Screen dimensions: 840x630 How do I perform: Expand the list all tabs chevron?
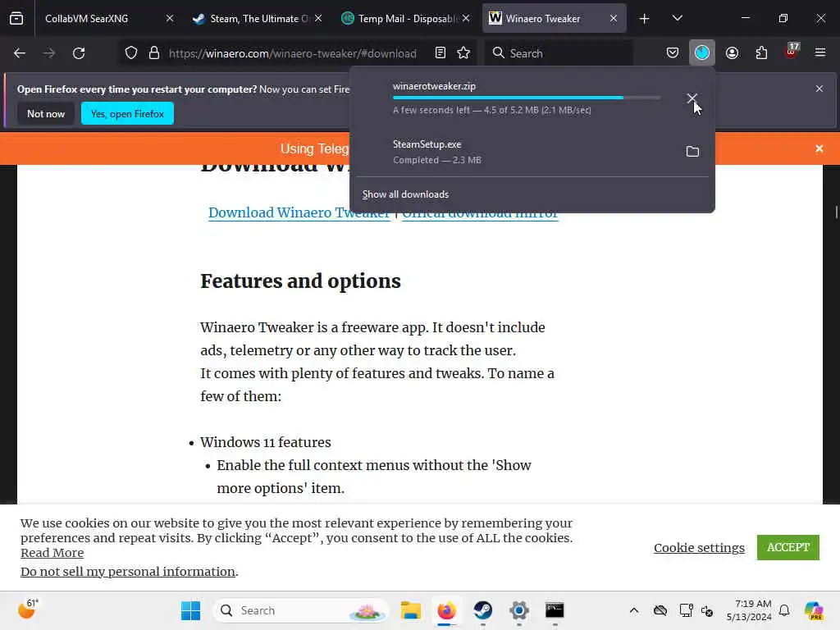click(677, 18)
